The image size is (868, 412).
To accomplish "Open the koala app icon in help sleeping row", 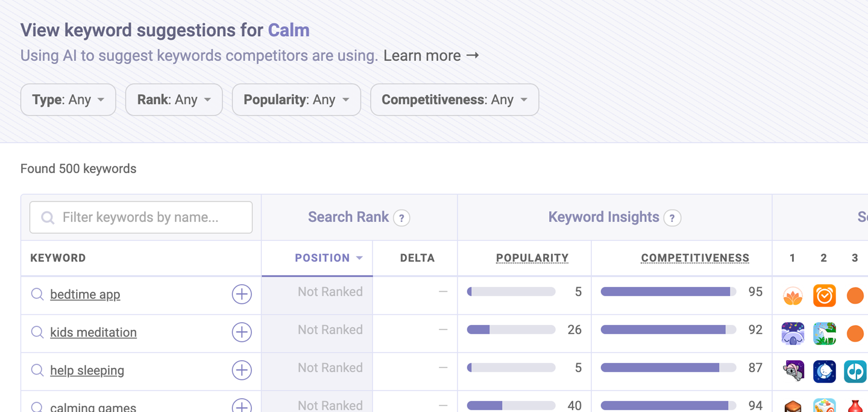I will [x=793, y=372].
